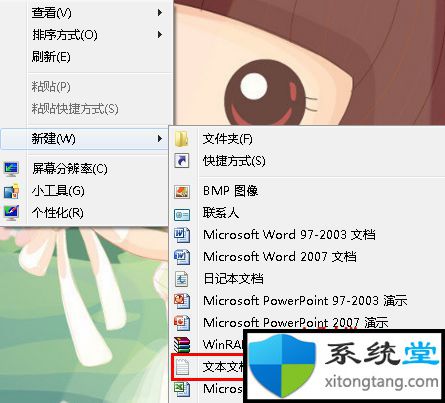Open the xitongtang.com watermark link
This screenshot has height=403, width=445.
[x=382, y=382]
